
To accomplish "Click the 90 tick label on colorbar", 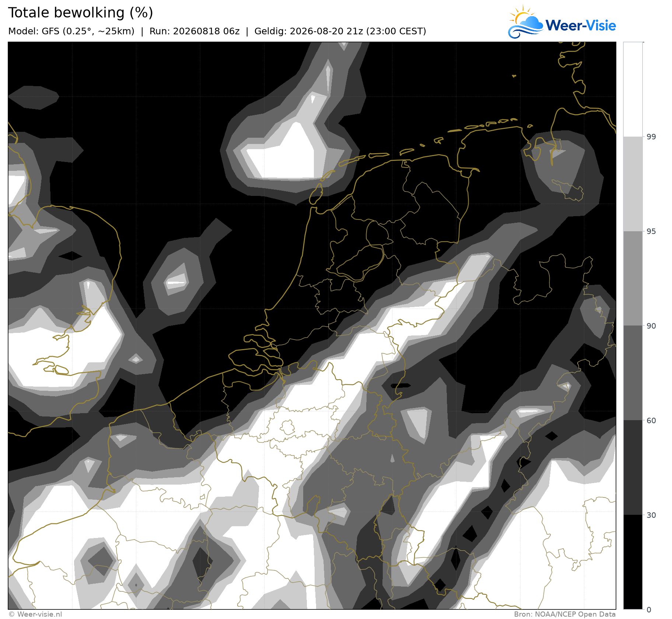I will 651,326.
